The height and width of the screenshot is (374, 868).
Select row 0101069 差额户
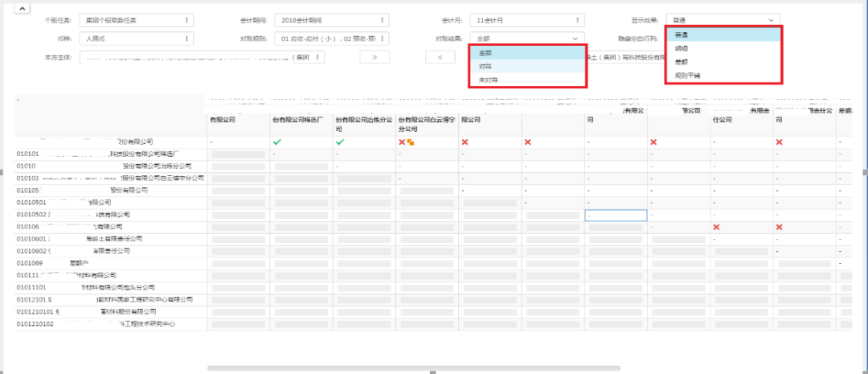point(111,264)
